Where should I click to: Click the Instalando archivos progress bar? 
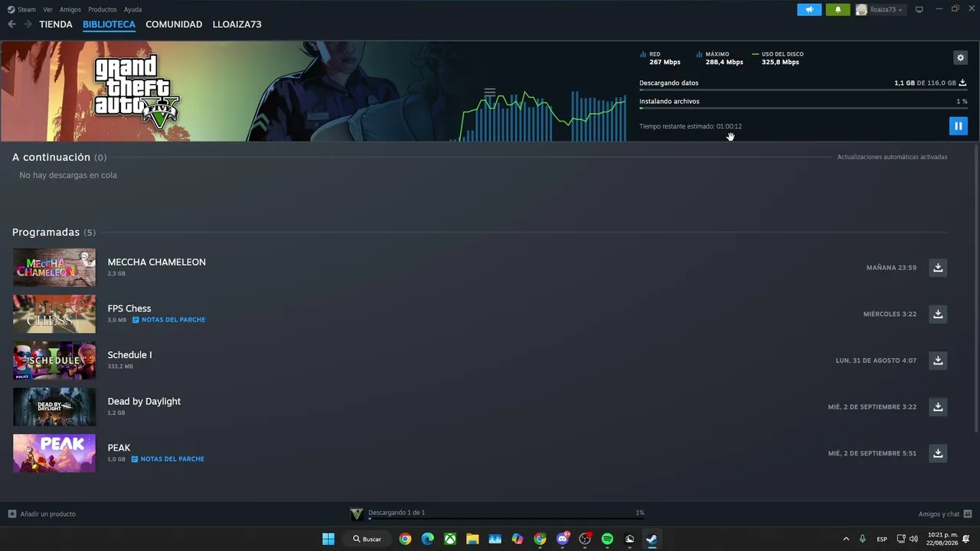803,108
